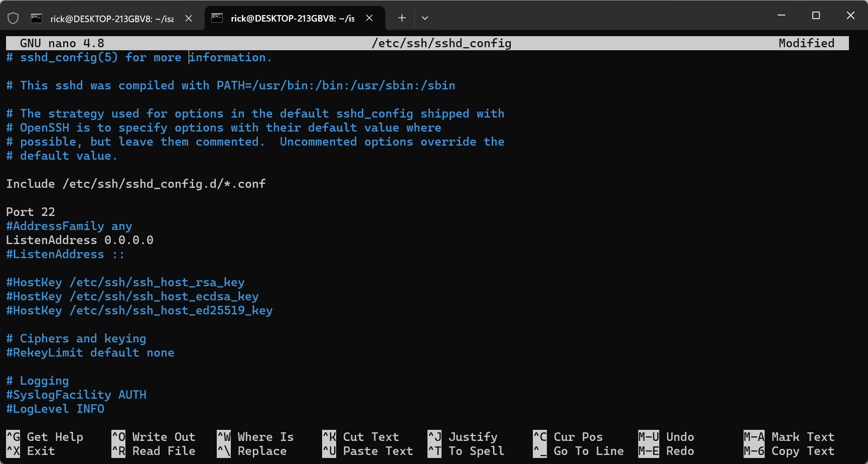Click the Include sshd_config.d line
The height and width of the screenshot is (464, 868).
(135, 184)
